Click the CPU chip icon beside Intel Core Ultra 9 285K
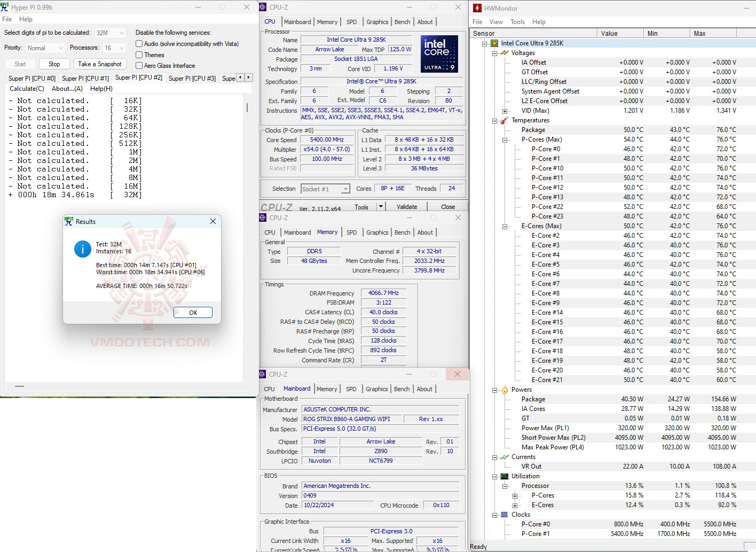 pyautogui.click(x=494, y=43)
